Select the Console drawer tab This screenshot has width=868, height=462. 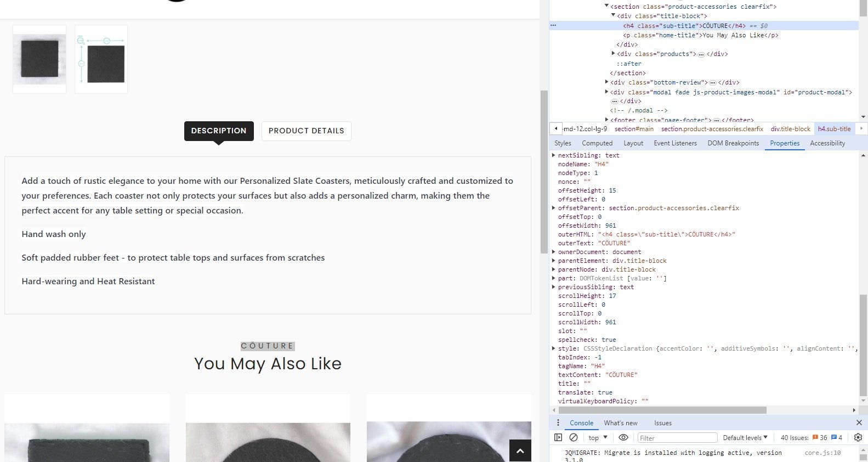click(x=581, y=423)
